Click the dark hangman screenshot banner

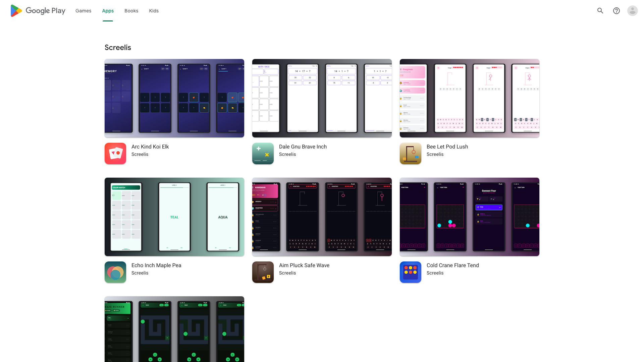tap(322, 217)
